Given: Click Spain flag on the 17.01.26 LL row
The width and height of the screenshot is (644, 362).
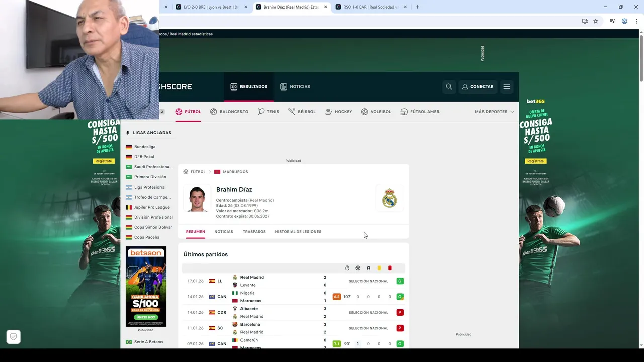Looking at the screenshot, I should pyautogui.click(x=212, y=281).
